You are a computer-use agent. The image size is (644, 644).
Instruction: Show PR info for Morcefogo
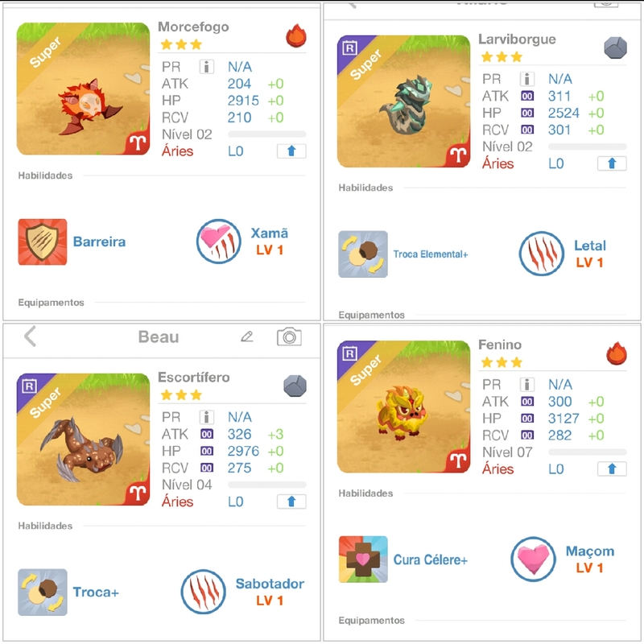point(207,67)
